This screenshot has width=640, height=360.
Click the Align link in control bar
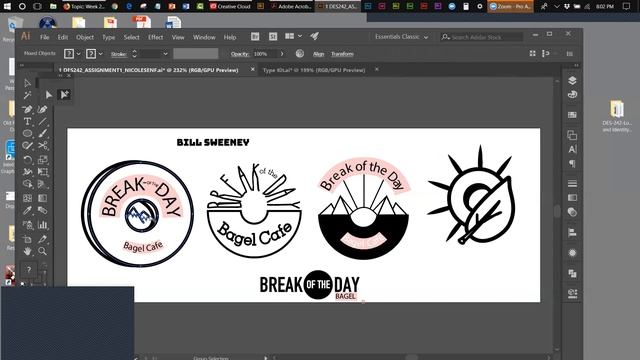click(318, 54)
